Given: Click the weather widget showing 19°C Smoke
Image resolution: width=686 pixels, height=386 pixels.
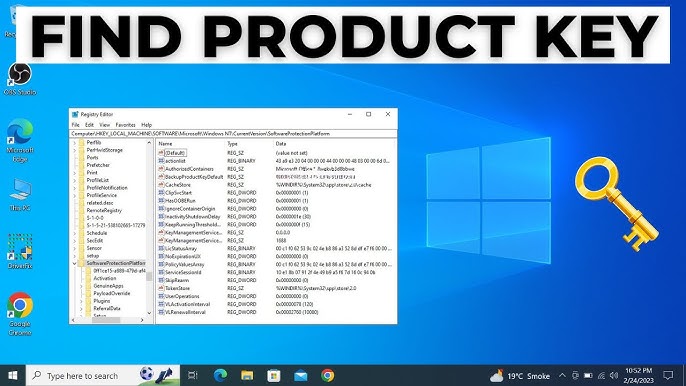Looking at the screenshot, I should point(520,376).
